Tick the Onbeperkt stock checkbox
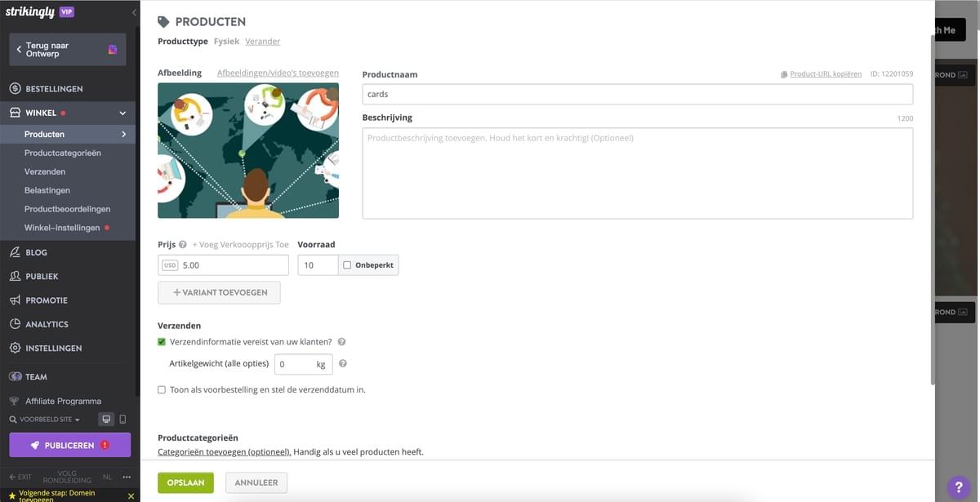Image resolution: width=980 pixels, height=502 pixels. point(348,265)
